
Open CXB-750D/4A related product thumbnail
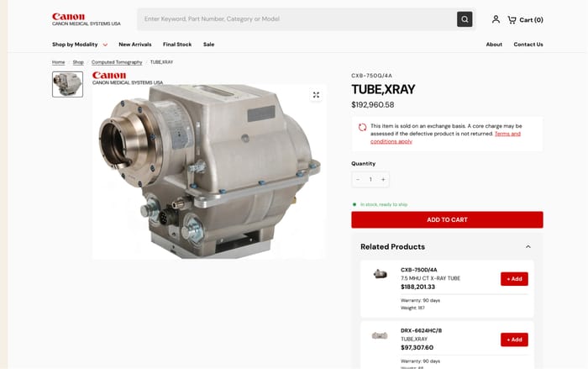tap(380, 274)
